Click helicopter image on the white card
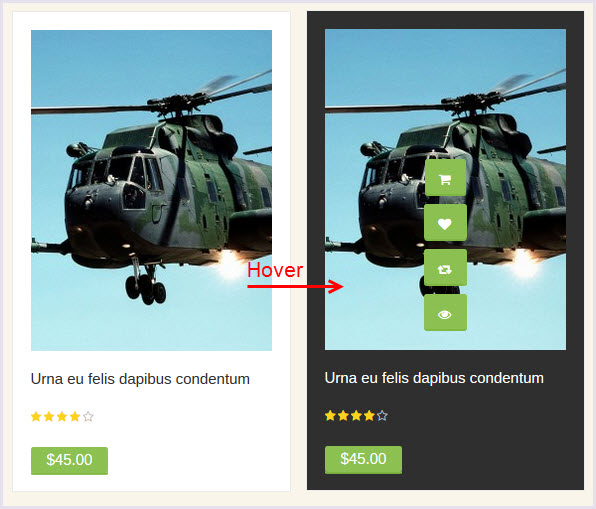 151,190
